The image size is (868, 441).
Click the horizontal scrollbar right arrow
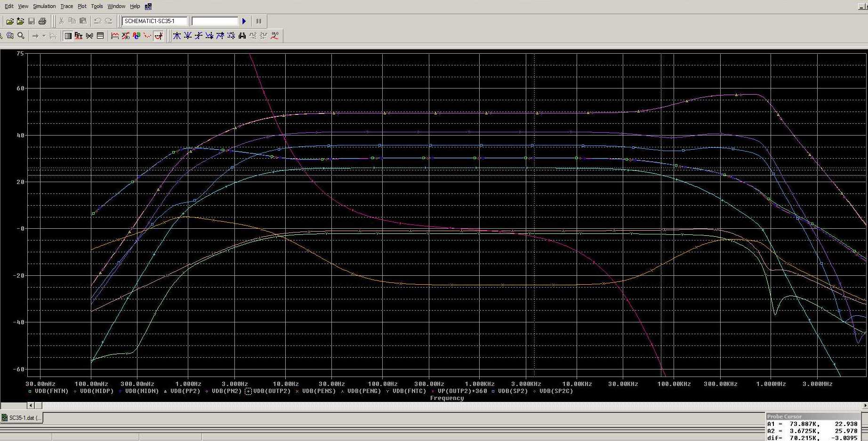(x=865, y=405)
